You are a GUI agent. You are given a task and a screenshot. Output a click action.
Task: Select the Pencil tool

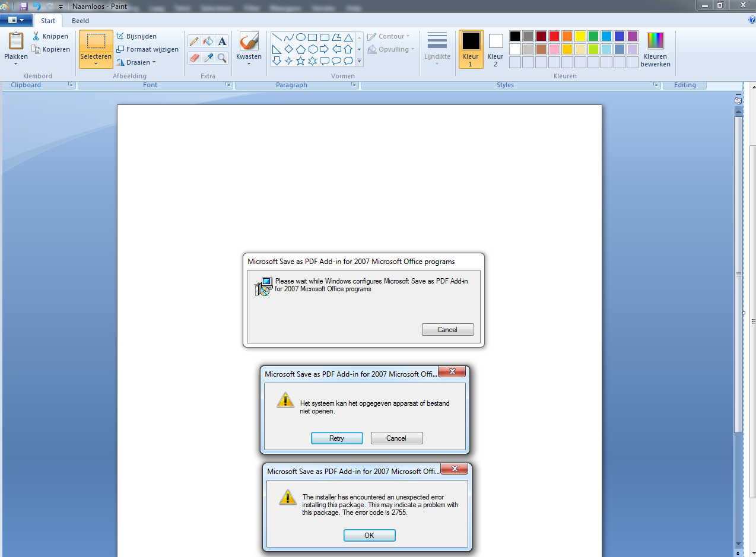tap(194, 42)
